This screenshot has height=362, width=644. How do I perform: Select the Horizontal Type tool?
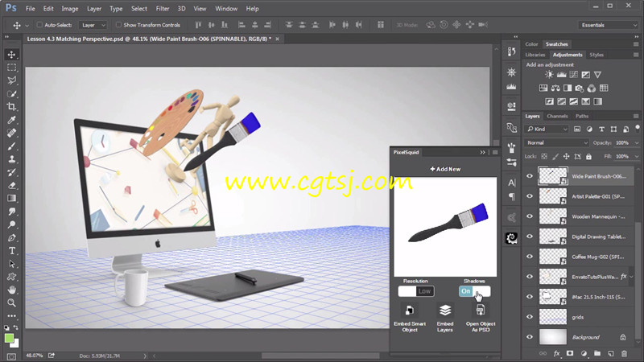tap(11, 251)
